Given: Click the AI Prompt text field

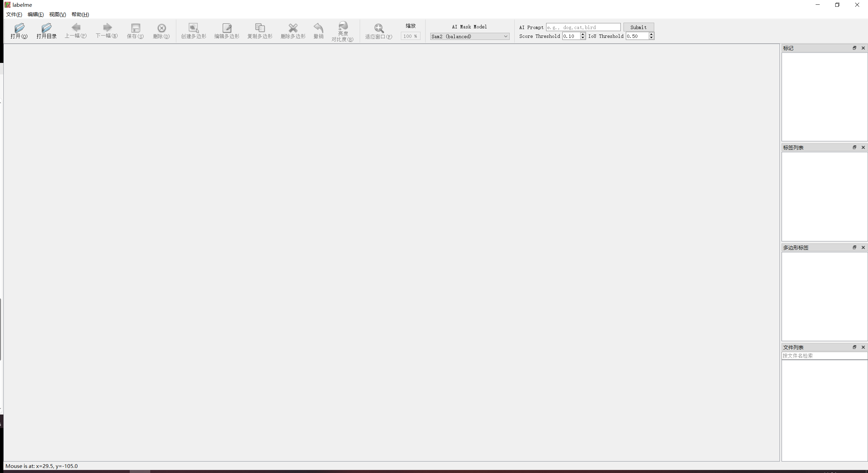Looking at the screenshot, I should click(583, 27).
